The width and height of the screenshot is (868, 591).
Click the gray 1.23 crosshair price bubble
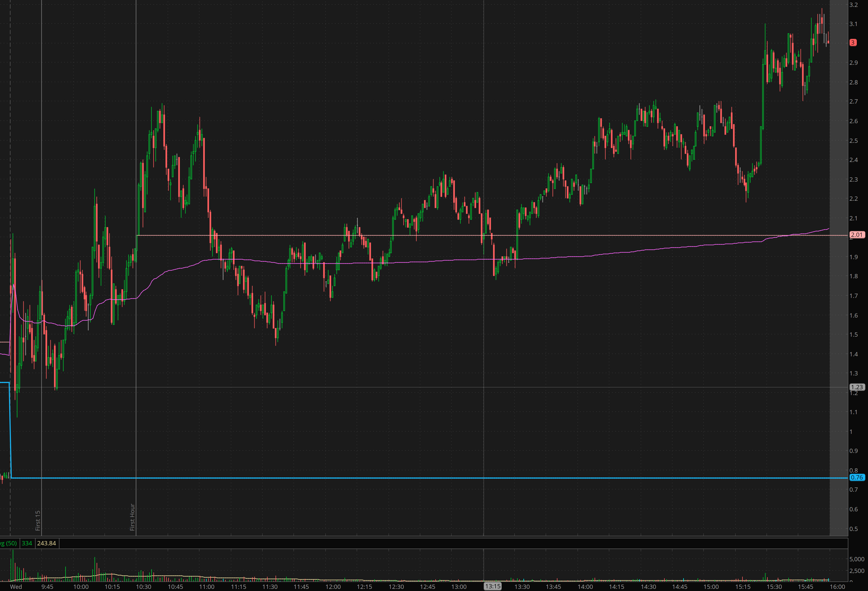click(857, 387)
